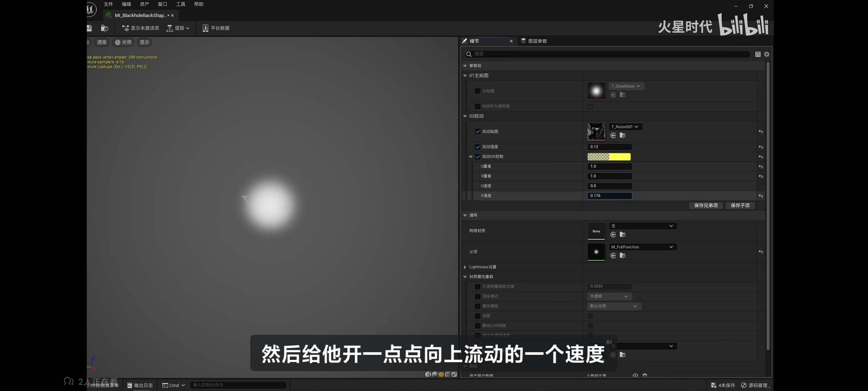The image size is (868, 391).
Task: Reset 扰动强度 value to default arrow
Action: coord(761,147)
